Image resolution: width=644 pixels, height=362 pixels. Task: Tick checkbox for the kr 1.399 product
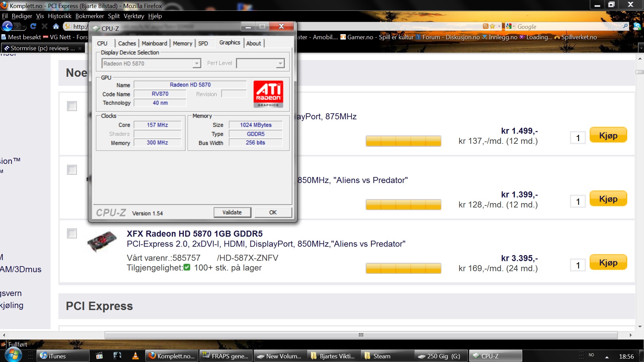[72, 170]
